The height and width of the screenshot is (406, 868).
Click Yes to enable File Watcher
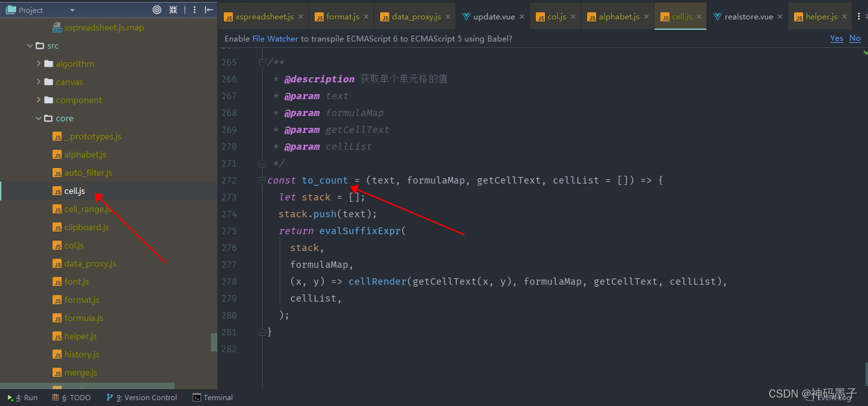pos(837,38)
